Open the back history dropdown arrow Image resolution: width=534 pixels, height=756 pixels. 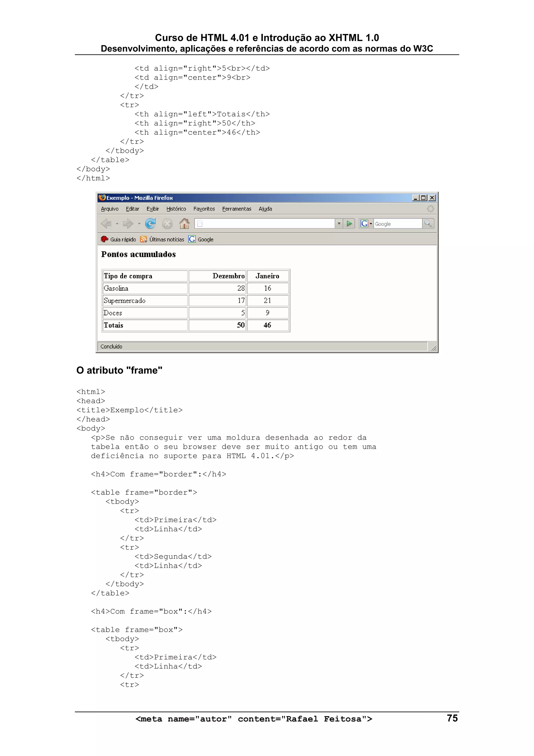click(117, 224)
